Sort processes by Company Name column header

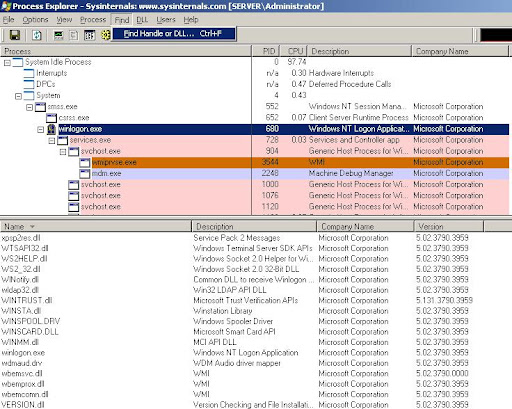(x=461, y=51)
